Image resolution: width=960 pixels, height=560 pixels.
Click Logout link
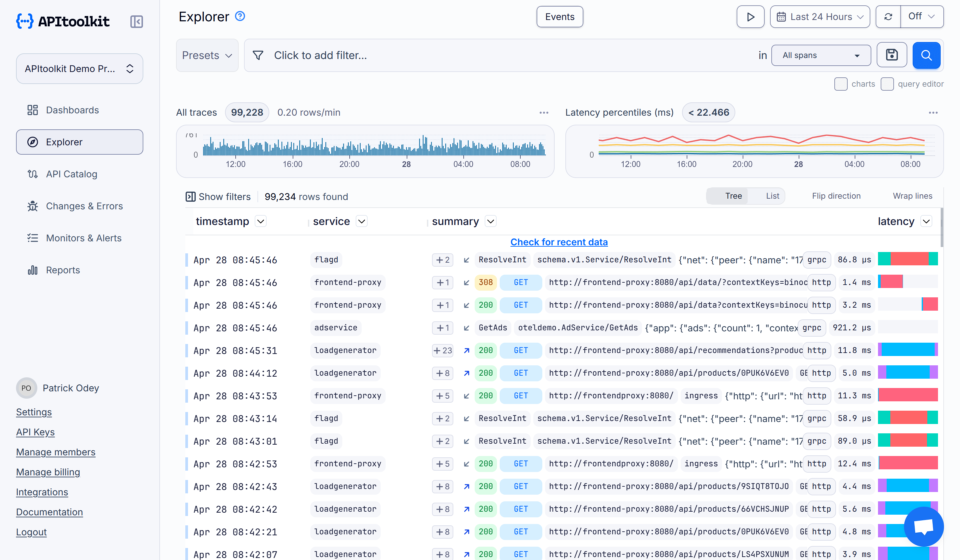coord(31,532)
